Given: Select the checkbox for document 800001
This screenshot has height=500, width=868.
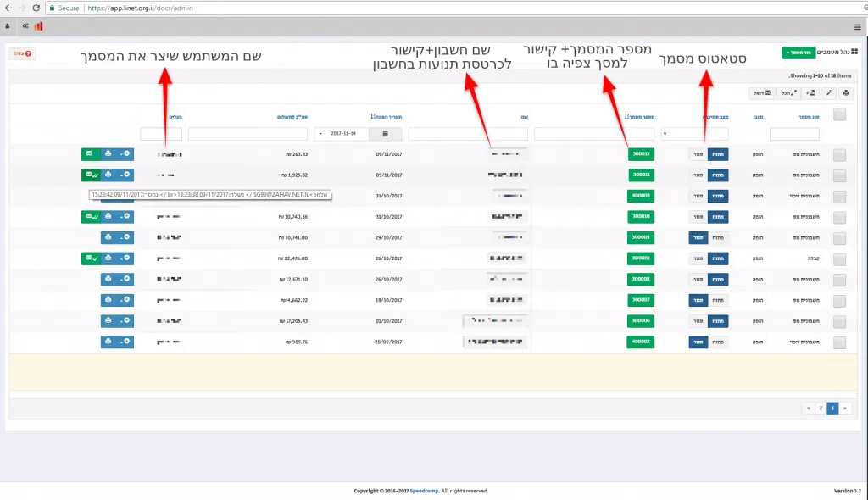Looking at the screenshot, I should tap(839, 259).
